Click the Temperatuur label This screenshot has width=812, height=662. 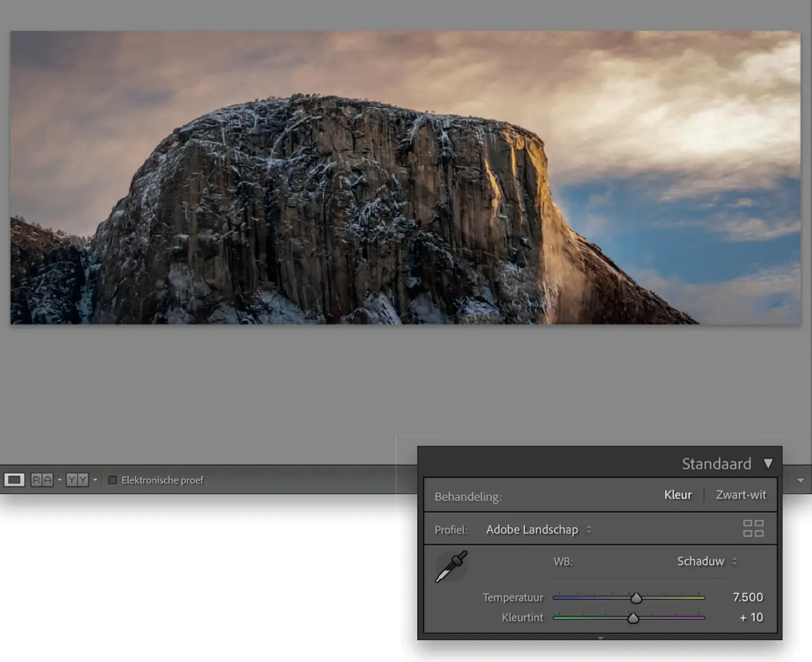513,597
